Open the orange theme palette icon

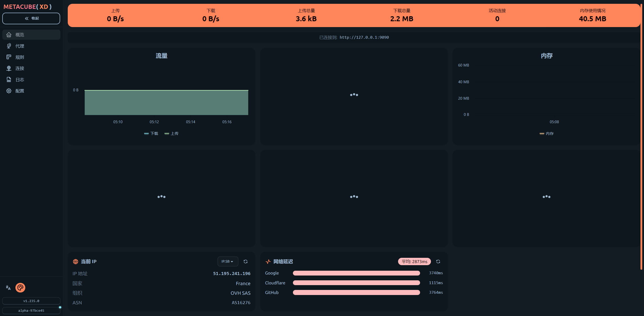(x=20, y=288)
